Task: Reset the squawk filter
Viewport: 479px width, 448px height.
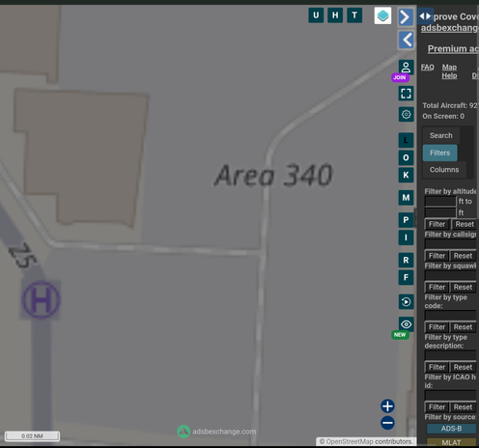Action: pyautogui.click(x=463, y=287)
